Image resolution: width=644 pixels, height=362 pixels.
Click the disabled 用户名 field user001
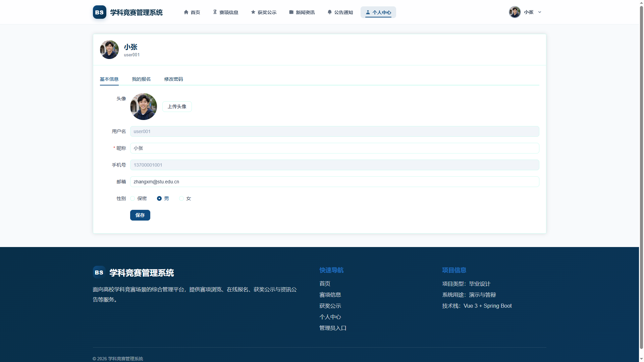335,131
